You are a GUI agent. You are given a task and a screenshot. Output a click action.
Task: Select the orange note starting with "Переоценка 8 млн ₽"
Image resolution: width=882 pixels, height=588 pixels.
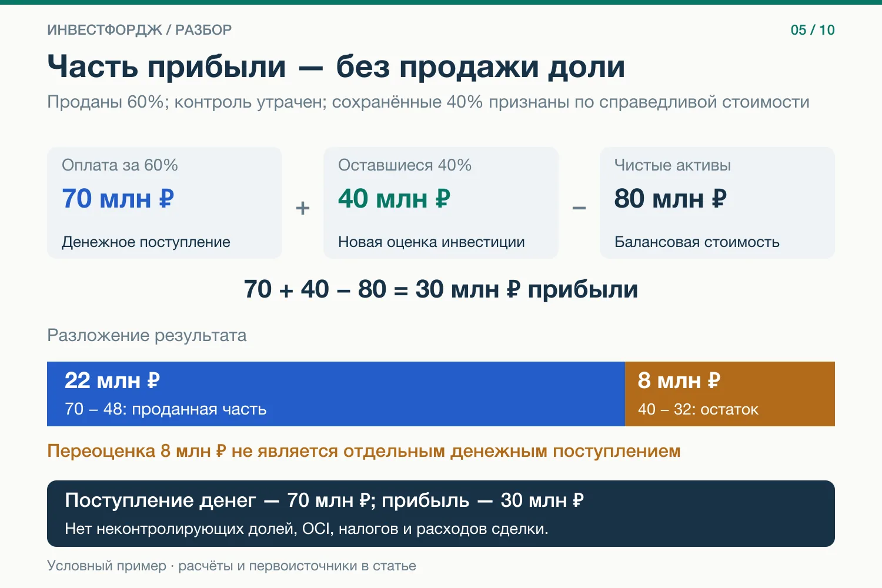(364, 451)
